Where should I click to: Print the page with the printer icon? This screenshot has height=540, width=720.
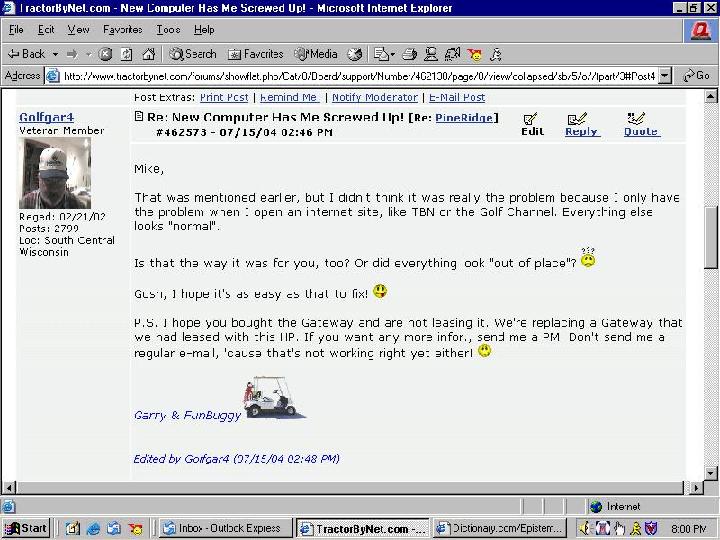409,54
